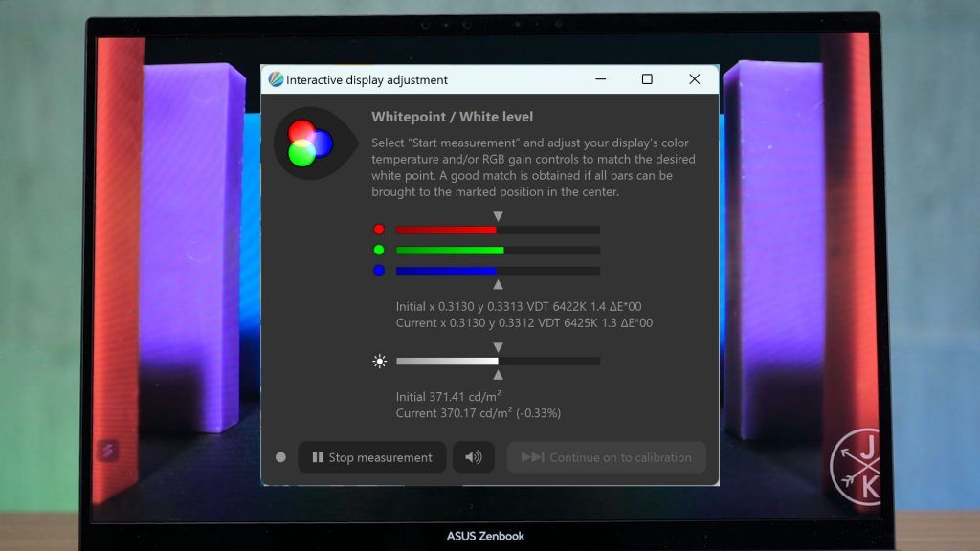
Task: Click the green circle channel indicator
Action: pos(379,250)
